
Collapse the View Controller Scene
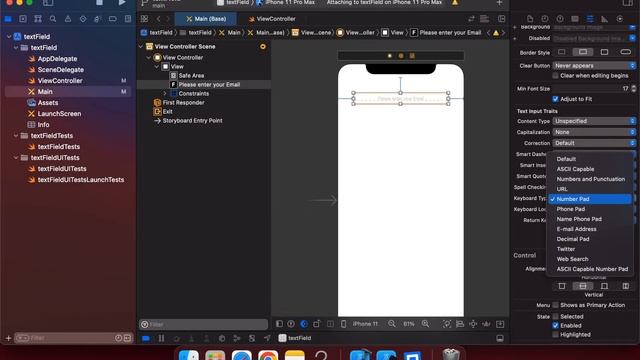(141, 47)
